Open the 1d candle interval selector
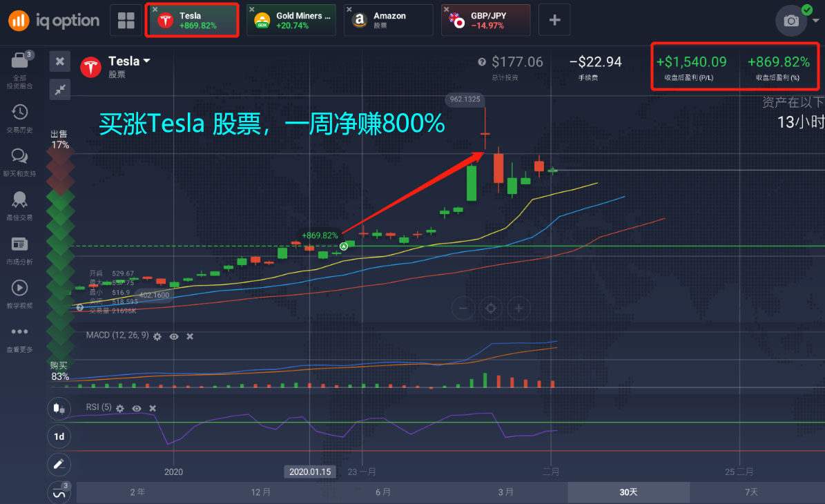Viewport: 825px width, 504px height. [x=59, y=436]
